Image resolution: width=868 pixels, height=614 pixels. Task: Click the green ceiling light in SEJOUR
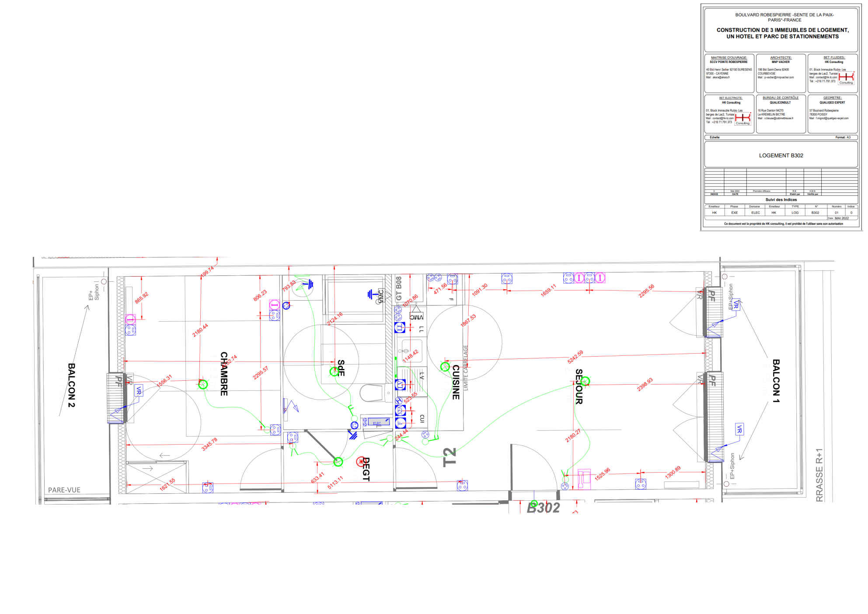coord(585,381)
